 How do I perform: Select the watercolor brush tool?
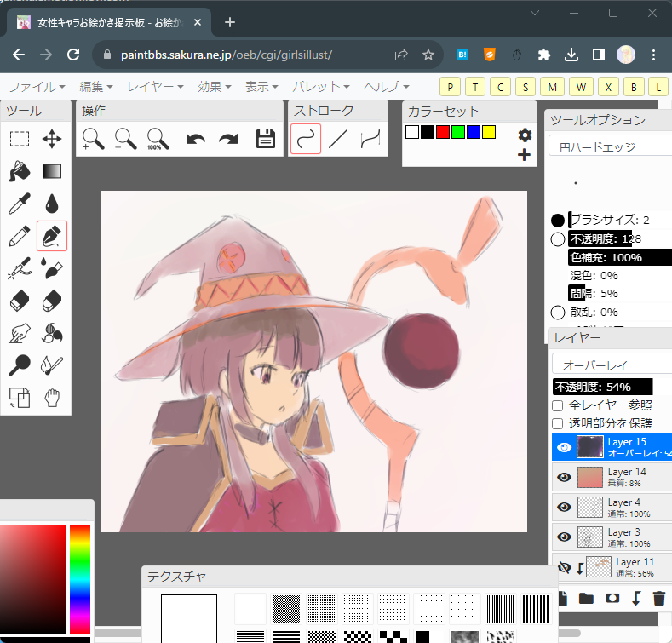[52, 268]
